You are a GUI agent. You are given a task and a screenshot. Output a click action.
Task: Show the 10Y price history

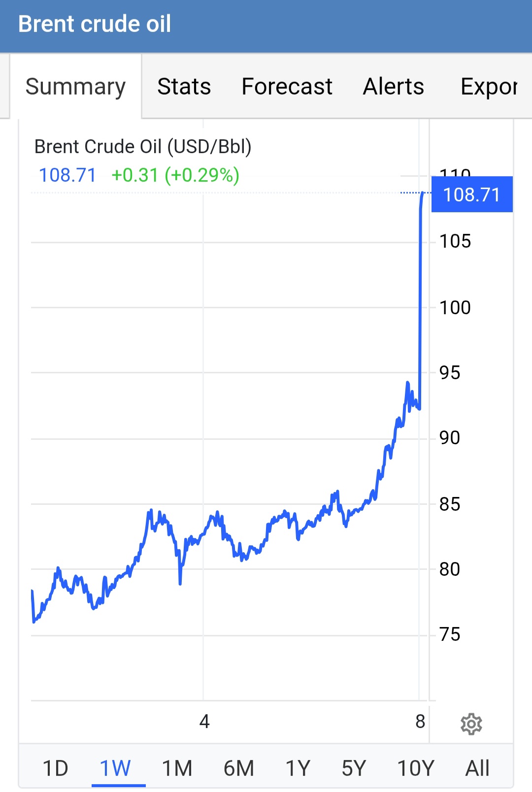click(416, 768)
